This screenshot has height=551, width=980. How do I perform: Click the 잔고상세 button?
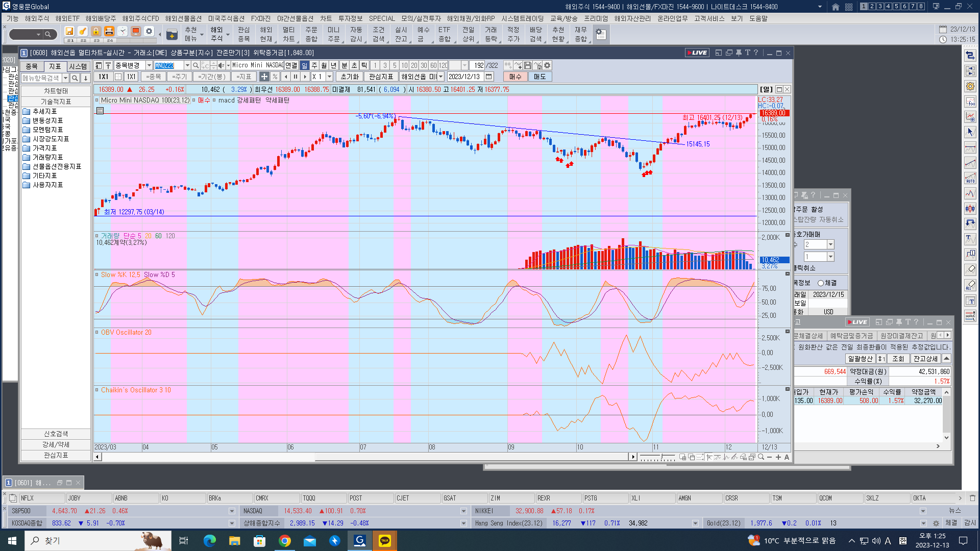pos(925,359)
